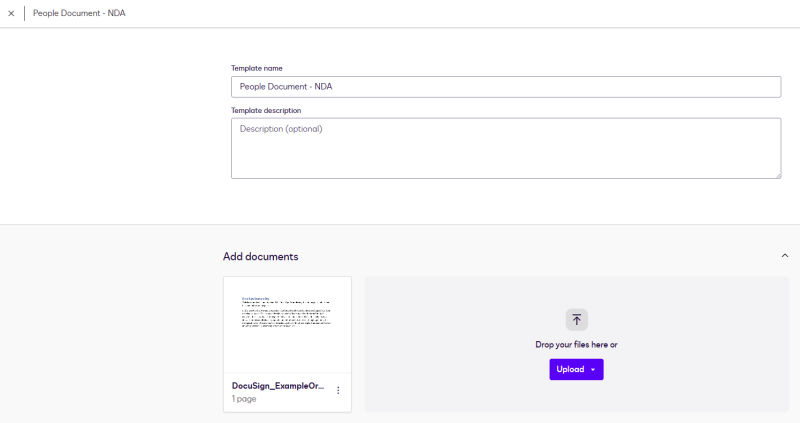Collapse the Add documents section using the chevron

click(785, 256)
